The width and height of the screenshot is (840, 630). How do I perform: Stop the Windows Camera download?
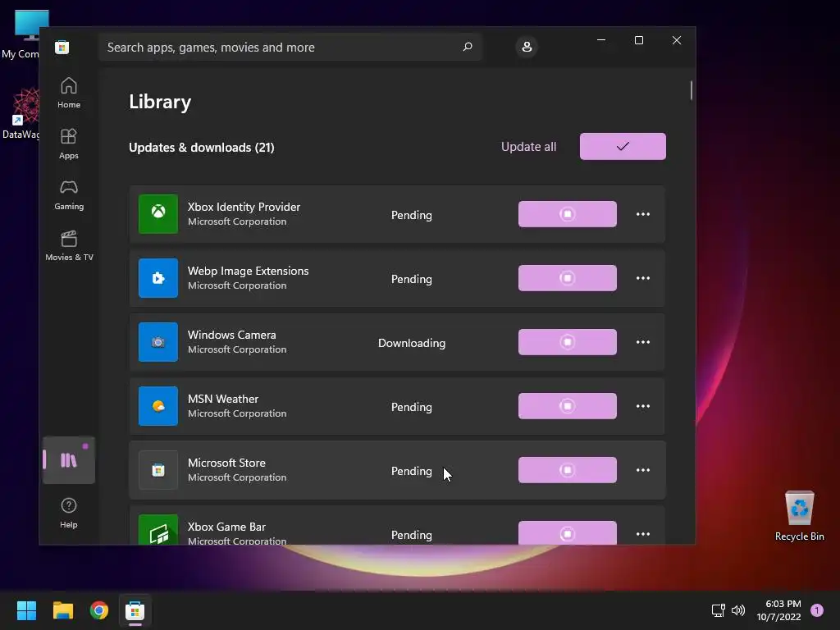568,342
